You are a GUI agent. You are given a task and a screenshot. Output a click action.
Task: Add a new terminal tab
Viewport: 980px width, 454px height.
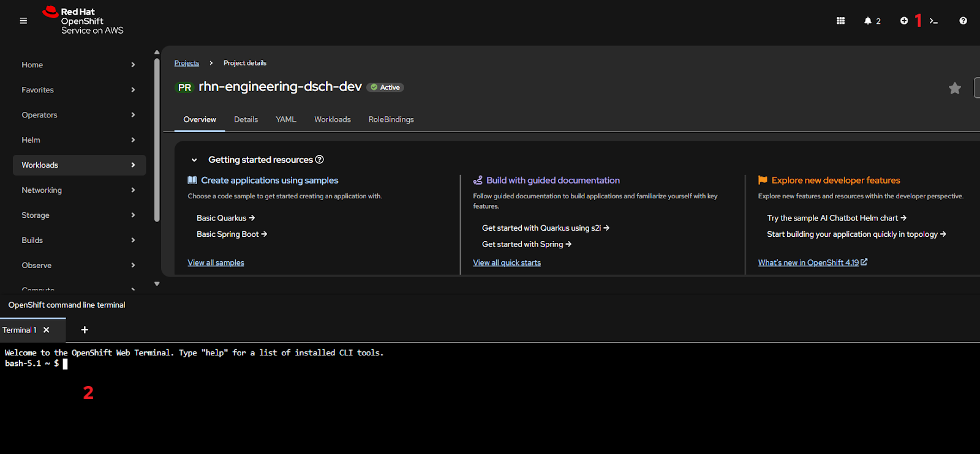point(85,330)
